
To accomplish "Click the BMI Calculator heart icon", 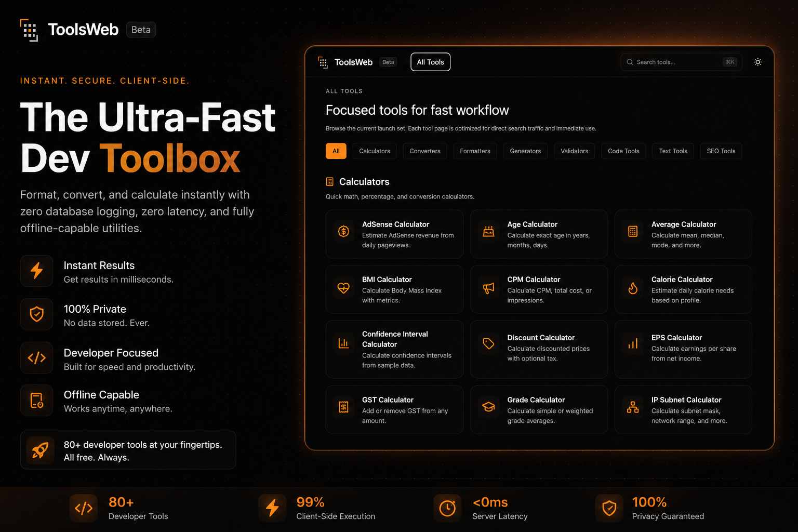I will click(343, 288).
